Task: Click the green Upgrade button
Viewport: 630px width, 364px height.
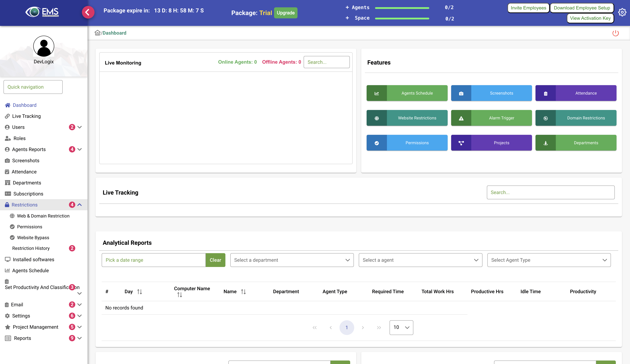Action: click(x=285, y=13)
